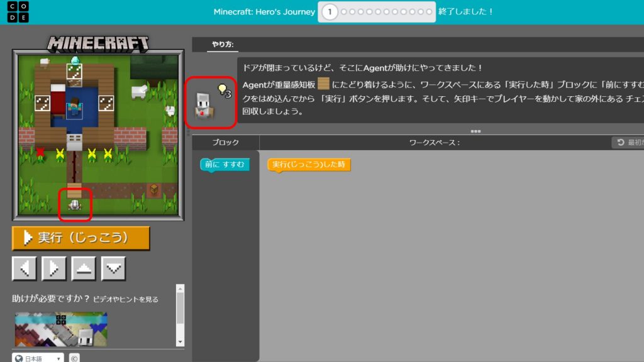Click the ビデオやヒントを見る text

coord(126,299)
